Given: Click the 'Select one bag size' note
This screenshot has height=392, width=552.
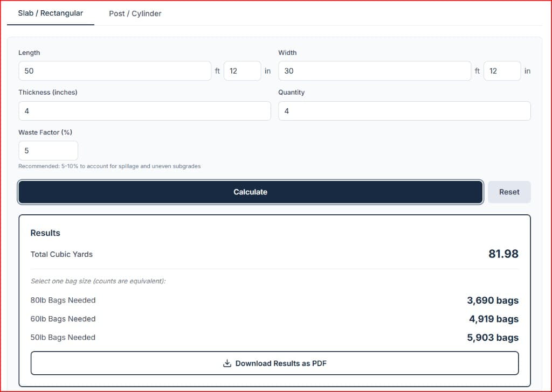Looking at the screenshot, I should click(98, 281).
